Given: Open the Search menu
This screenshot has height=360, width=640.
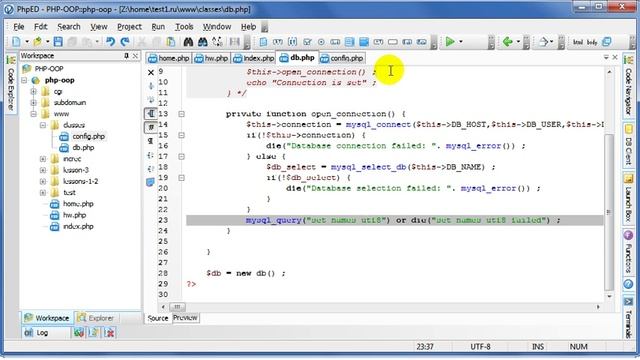Looking at the screenshot, I should point(69,27).
